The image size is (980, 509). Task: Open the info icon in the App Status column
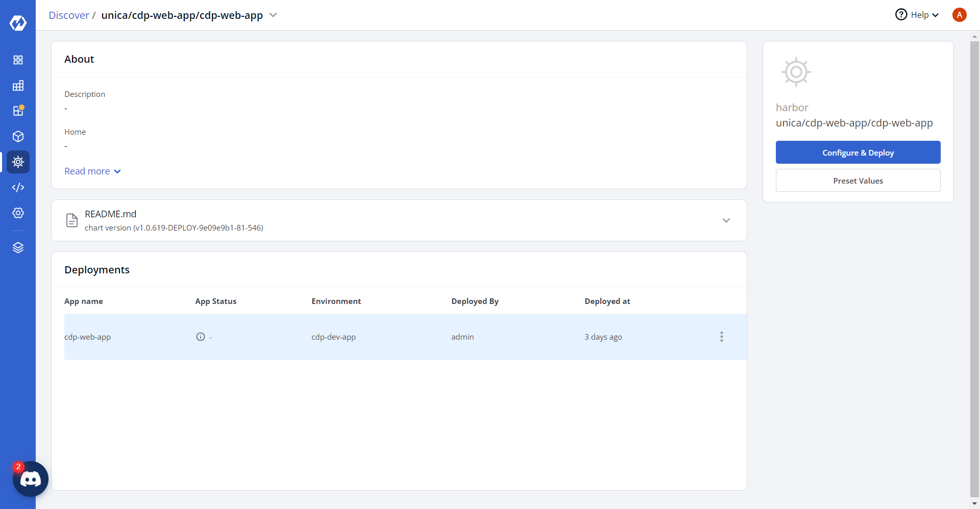pos(200,337)
